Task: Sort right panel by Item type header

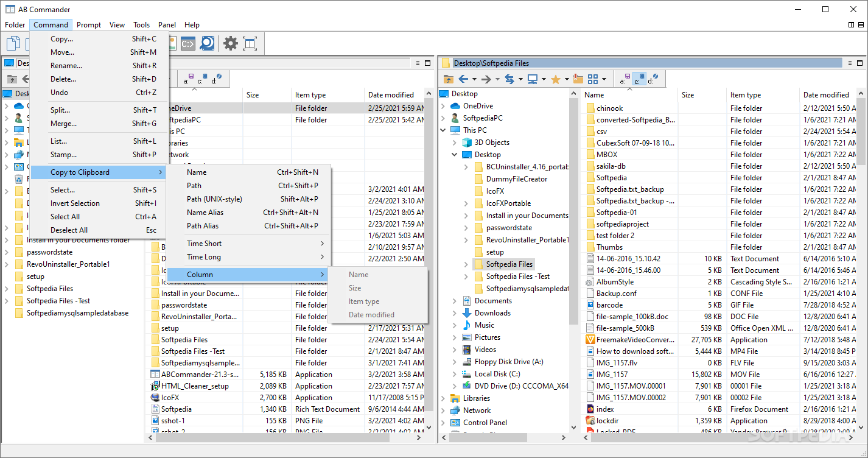Action: (x=763, y=95)
